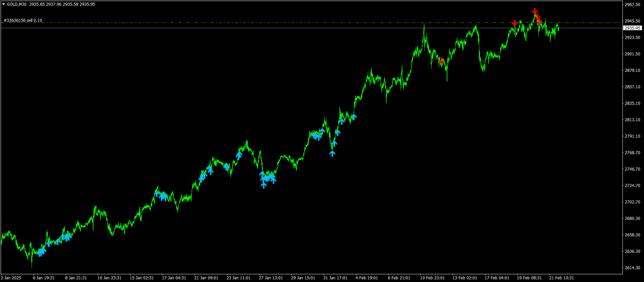Click price axis label 2879.10
The image size is (644, 282).
pyautogui.click(x=632, y=70)
